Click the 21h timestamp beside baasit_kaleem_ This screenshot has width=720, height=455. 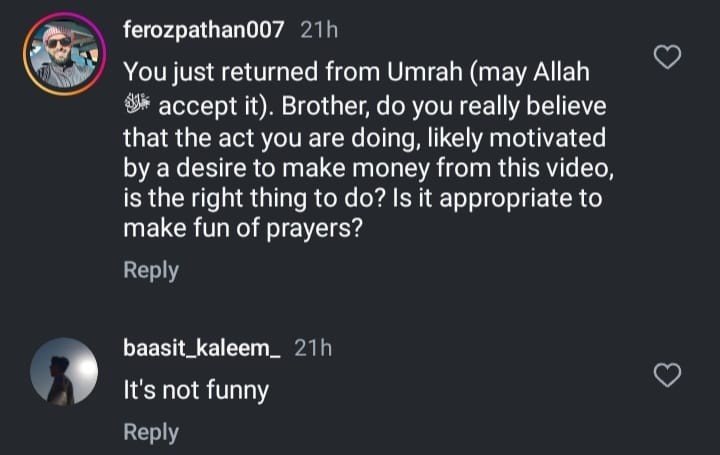(x=313, y=348)
